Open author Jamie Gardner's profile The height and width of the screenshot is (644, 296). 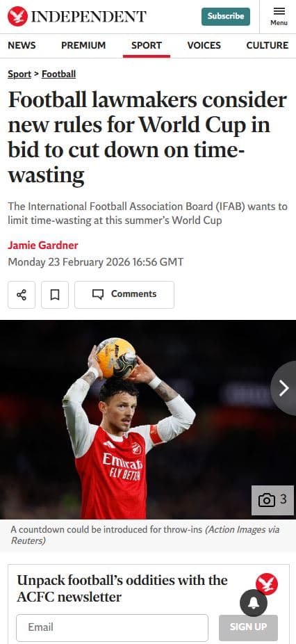pyautogui.click(x=42, y=245)
